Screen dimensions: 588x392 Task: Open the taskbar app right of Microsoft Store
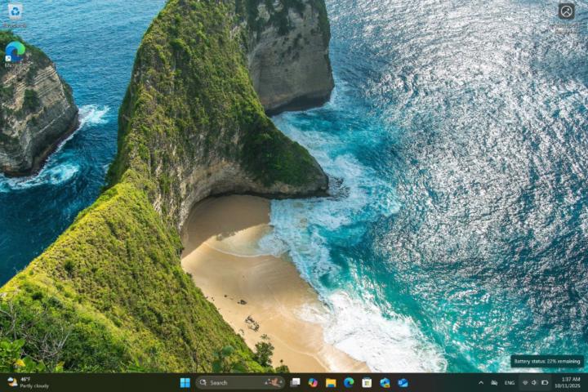[385, 382]
